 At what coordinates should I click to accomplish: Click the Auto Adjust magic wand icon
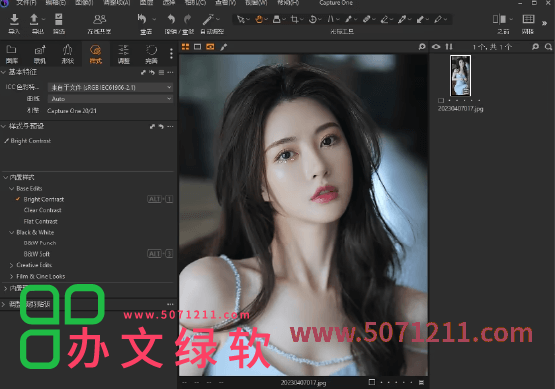click(x=208, y=19)
